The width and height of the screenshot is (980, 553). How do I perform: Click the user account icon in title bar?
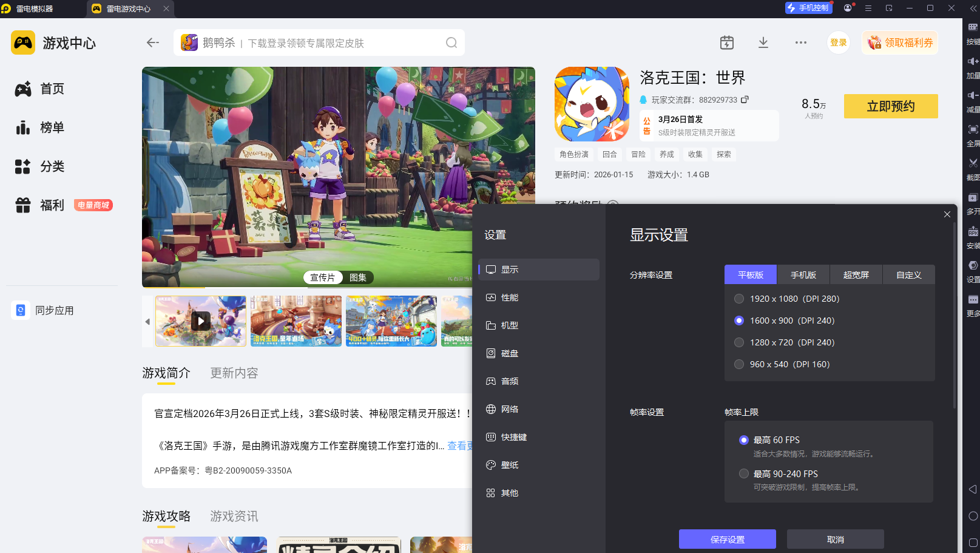[x=848, y=8]
